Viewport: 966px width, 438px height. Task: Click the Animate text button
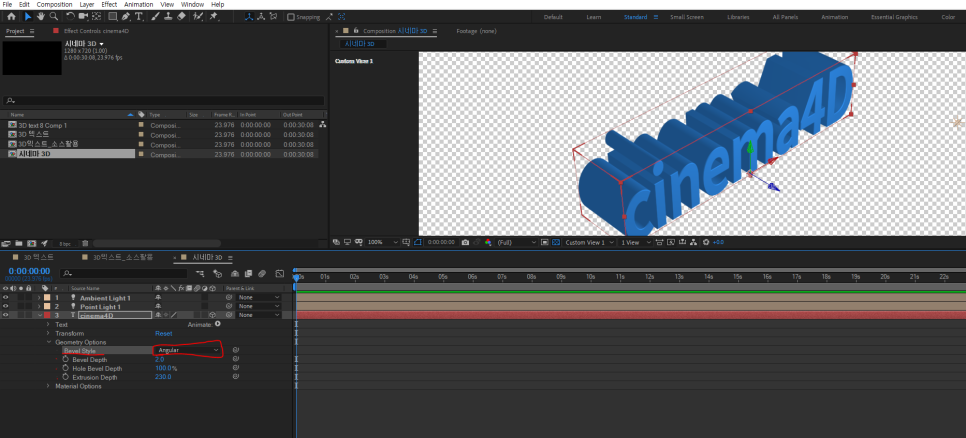[x=217, y=323]
